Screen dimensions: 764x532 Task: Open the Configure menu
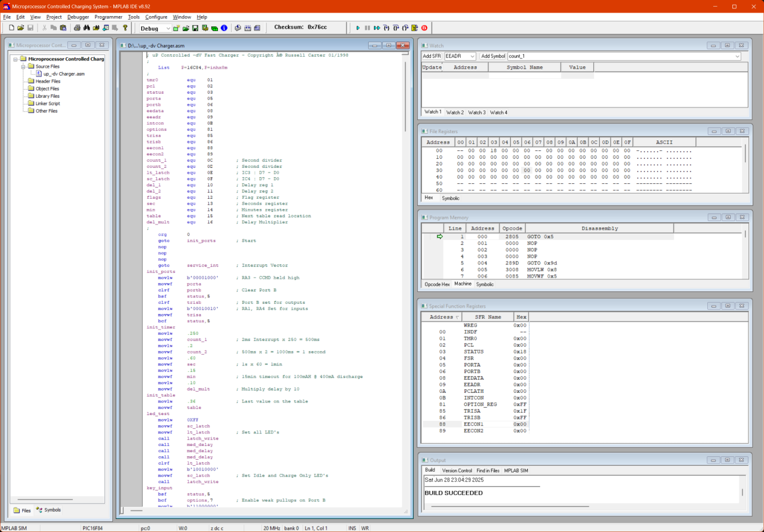156,17
